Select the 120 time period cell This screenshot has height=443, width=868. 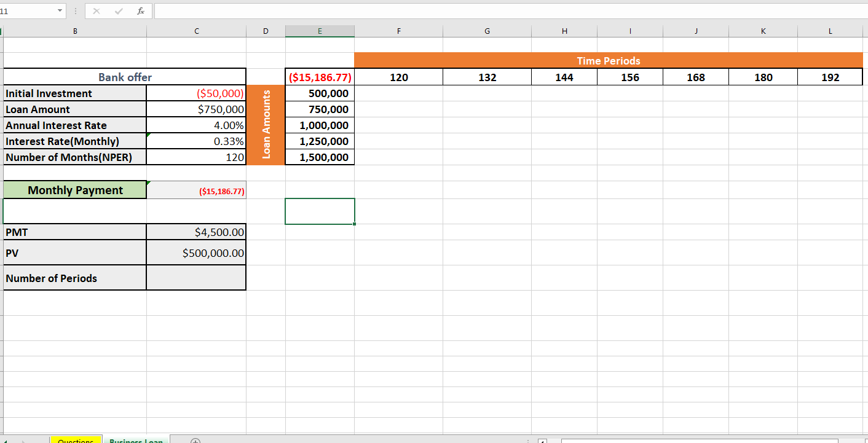(x=398, y=77)
